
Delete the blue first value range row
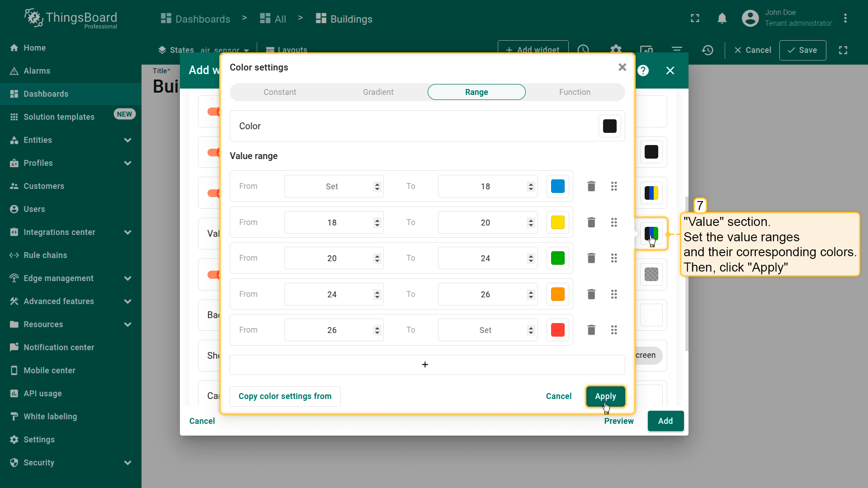pos(591,186)
